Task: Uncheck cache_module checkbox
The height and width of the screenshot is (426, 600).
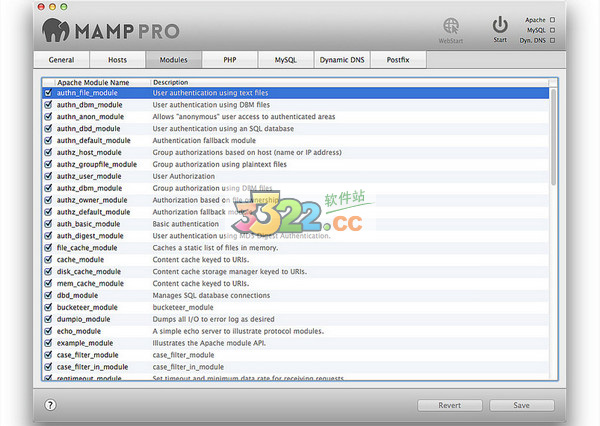Action: (48, 259)
